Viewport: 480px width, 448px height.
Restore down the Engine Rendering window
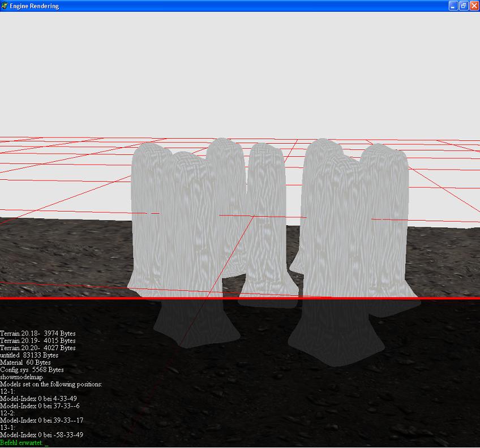(463, 6)
